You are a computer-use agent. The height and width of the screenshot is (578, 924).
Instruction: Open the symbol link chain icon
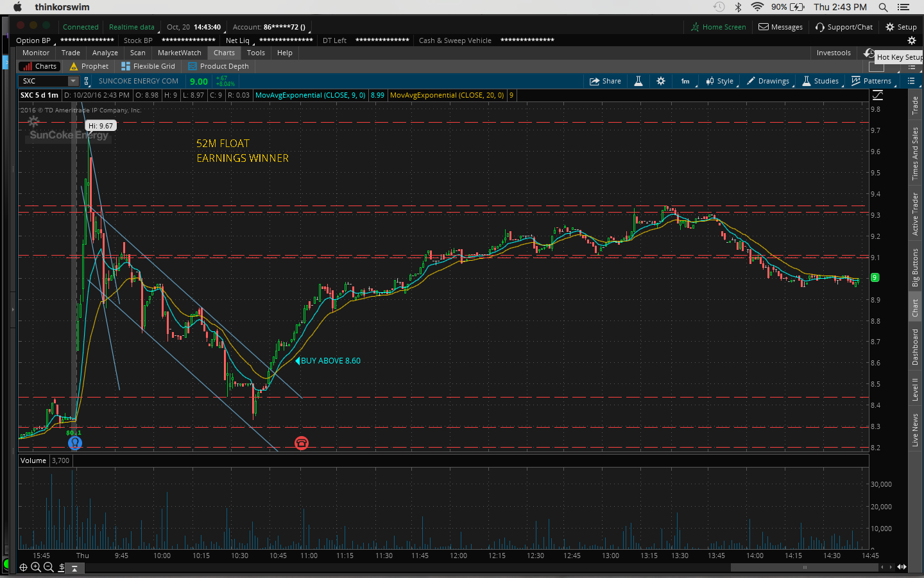(x=87, y=81)
